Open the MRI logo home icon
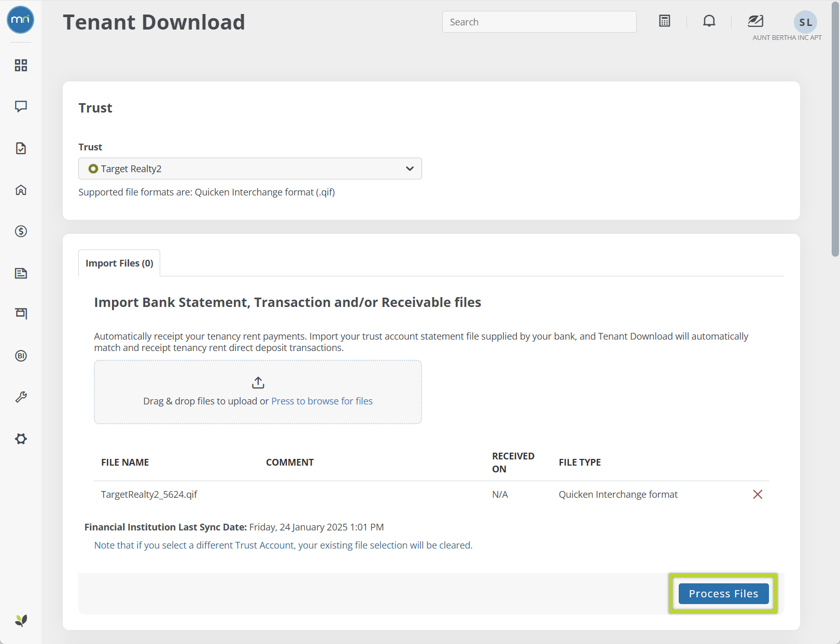The height and width of the screenshot is (644, 840). pos(21,20)
